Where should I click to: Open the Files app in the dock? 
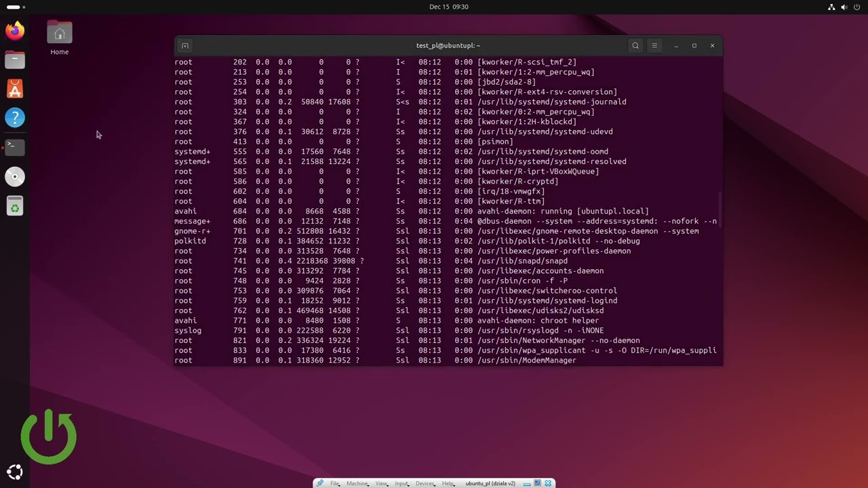point(15,60)
